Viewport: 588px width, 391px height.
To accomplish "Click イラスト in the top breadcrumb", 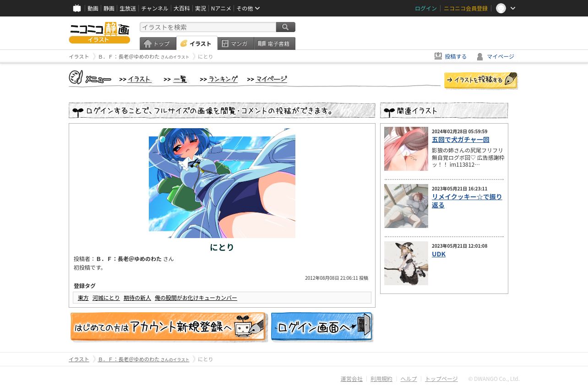I will (x=79, y=56).
